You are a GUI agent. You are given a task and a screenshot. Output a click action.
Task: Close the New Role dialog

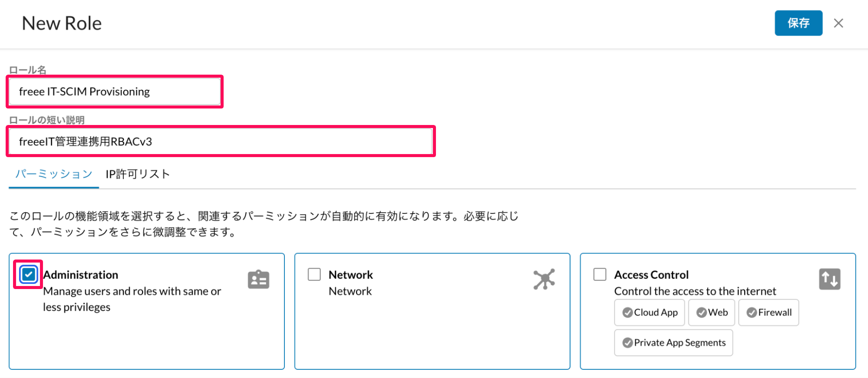tap(838, 23)
